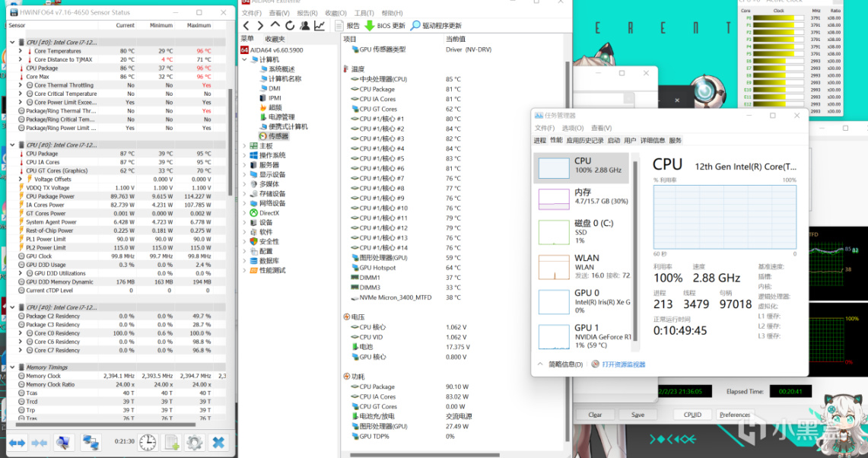Click AIDA64 back navigation arrow

click(x=247, y=25)
